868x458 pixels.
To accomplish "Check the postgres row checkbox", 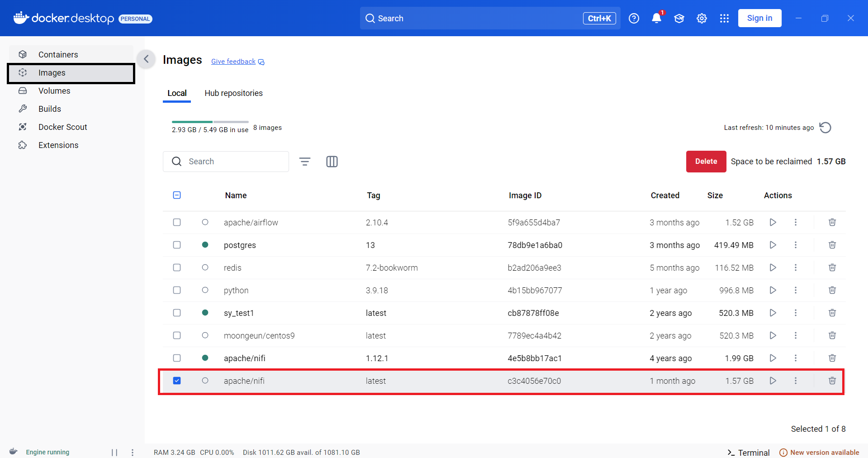I will (177, 245).
